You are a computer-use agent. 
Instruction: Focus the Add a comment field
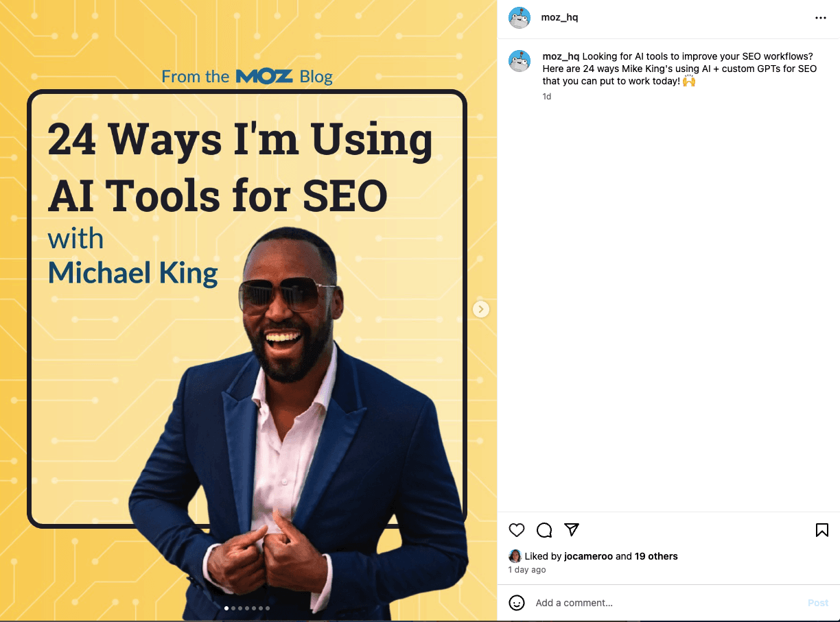pos(666,603)
